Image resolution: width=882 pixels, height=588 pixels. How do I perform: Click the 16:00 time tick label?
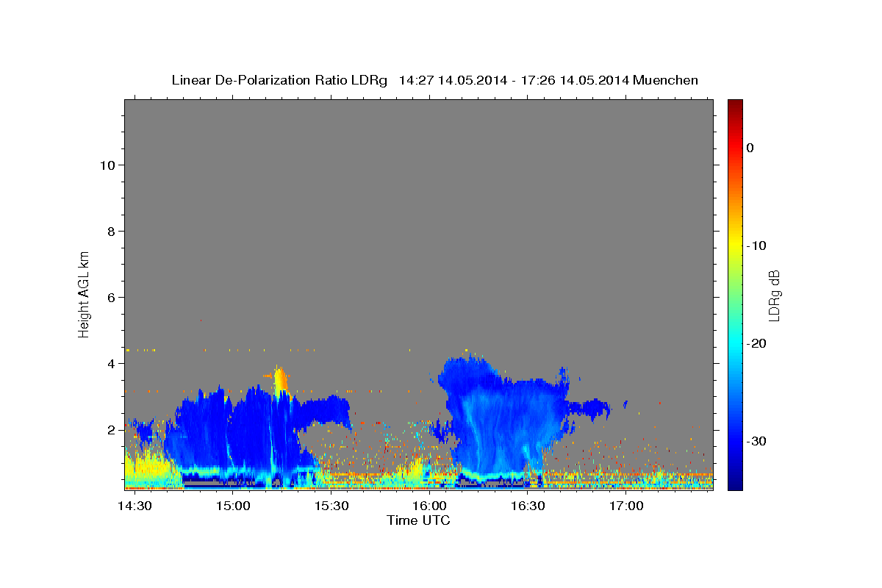click(x=430, y=506)
